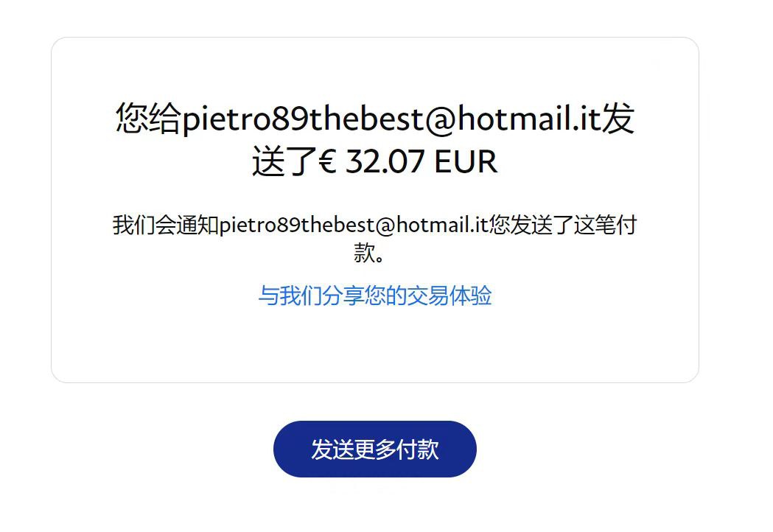Click the € euro symbol in heading
This screenshot has width=773, height=532.
tap(328, 161)
